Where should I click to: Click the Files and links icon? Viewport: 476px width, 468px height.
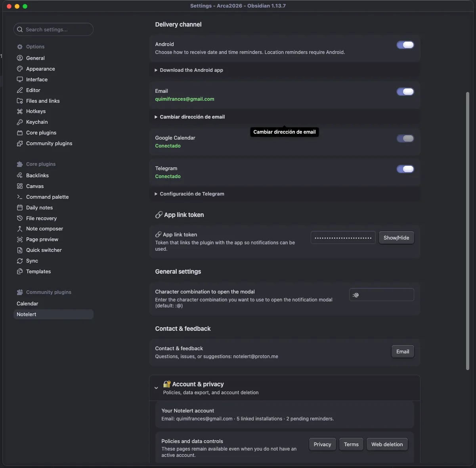tap(20, 101)
